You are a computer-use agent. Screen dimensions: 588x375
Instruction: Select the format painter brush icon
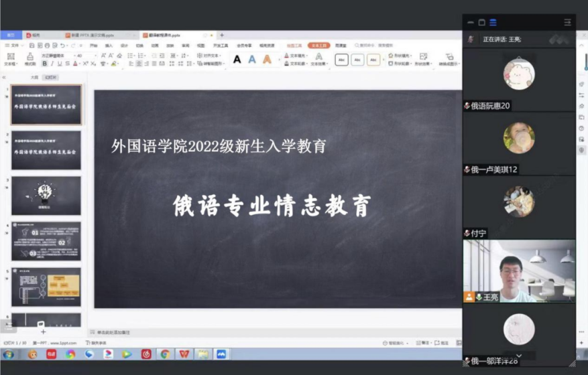pyautogui.click(x=30, y=58)
